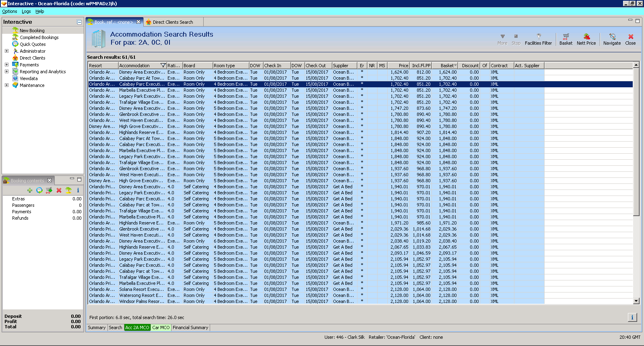Switch to the Direct Clients Search tab
Screen dimensions: 644x346
coord(172,22)
